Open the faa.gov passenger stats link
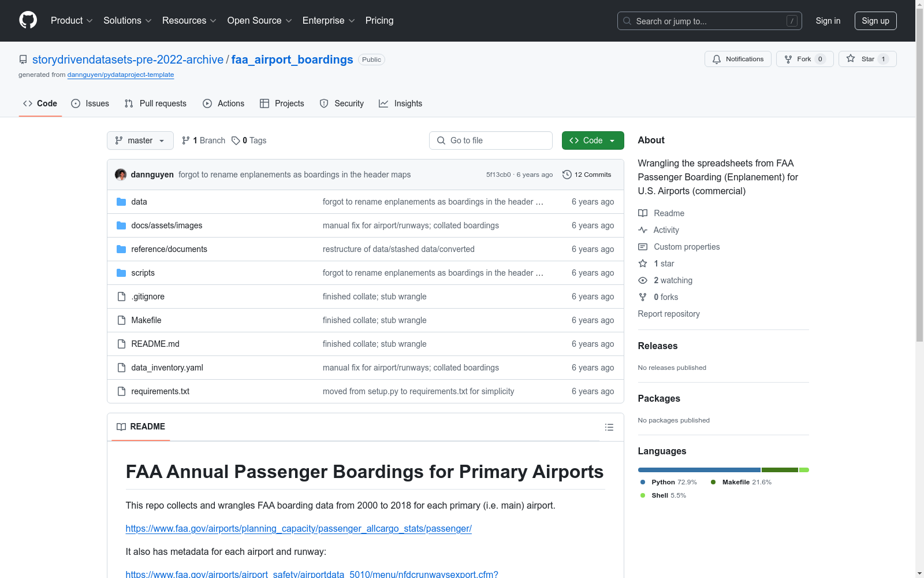924x578 pixels. 299,528
